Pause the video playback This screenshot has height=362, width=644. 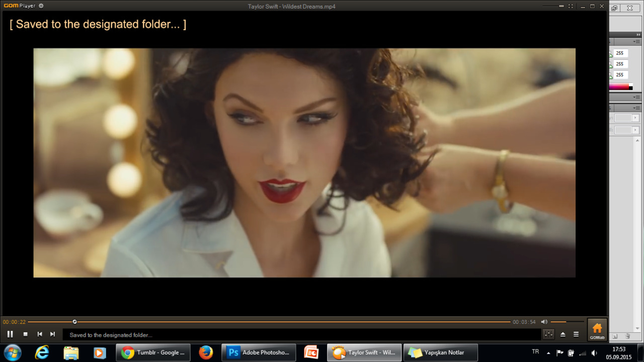[10, 334]
